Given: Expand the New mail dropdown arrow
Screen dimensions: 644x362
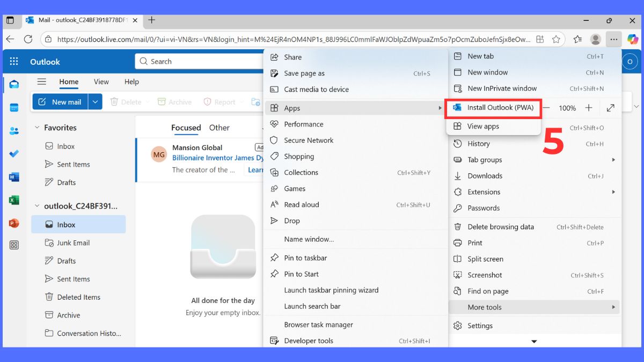Looking at the screenshot, I should (95, 102).
